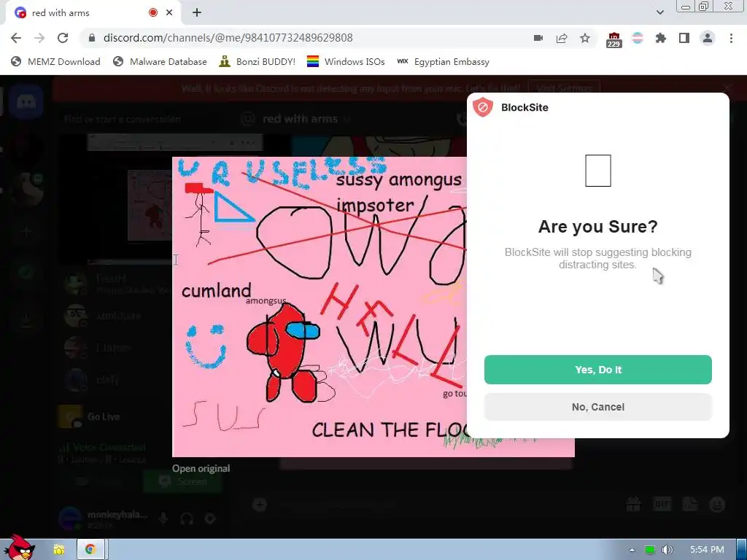Share this page icon
The height and width of the screenshot is (560, 747).
click(562, 38)
